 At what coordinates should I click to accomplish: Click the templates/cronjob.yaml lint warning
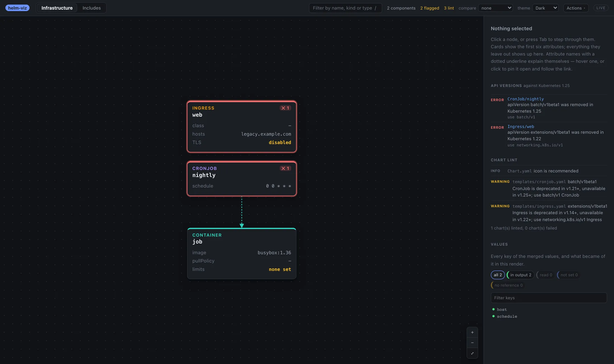click(x=549, y=188)
